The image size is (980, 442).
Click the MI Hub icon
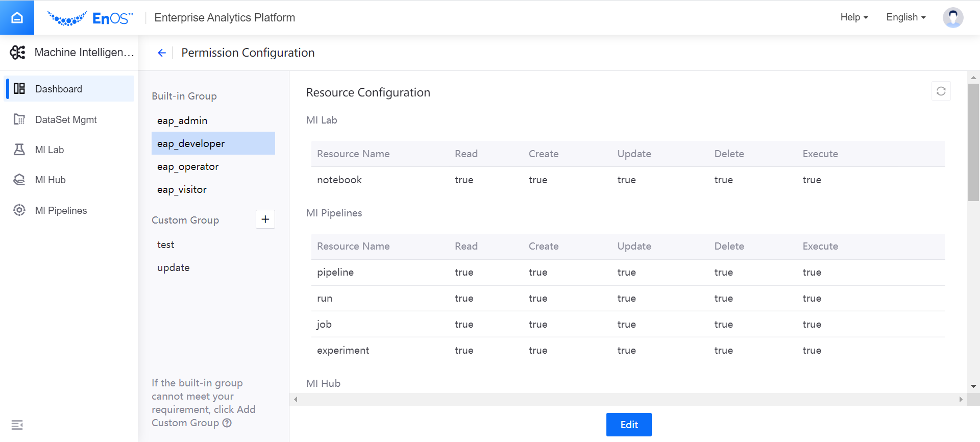[19, 180]
